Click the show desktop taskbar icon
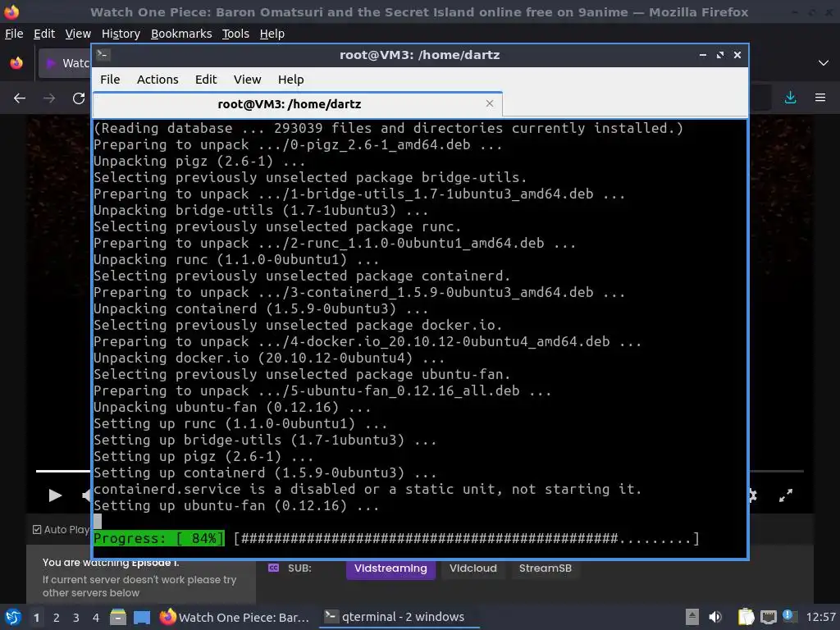The width and height of the screenshot is (840, 630). (141, 617)
